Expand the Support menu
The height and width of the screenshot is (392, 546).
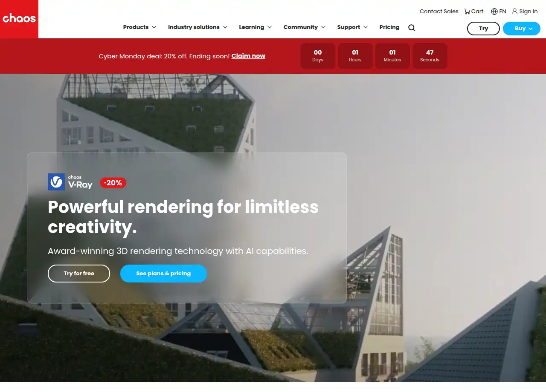tap(352, 27)
